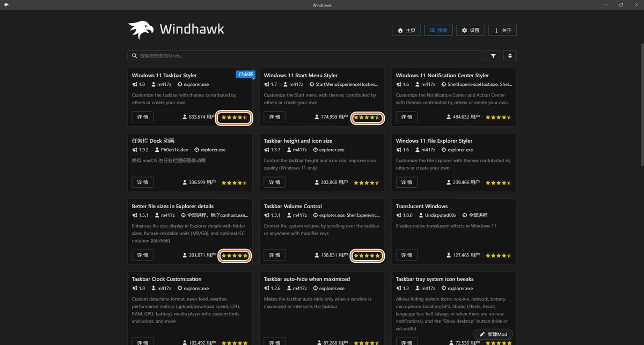
Task: Click explorer.exe target icon on Windows 11 Taskbar Styler
Action: coord(180,84)
